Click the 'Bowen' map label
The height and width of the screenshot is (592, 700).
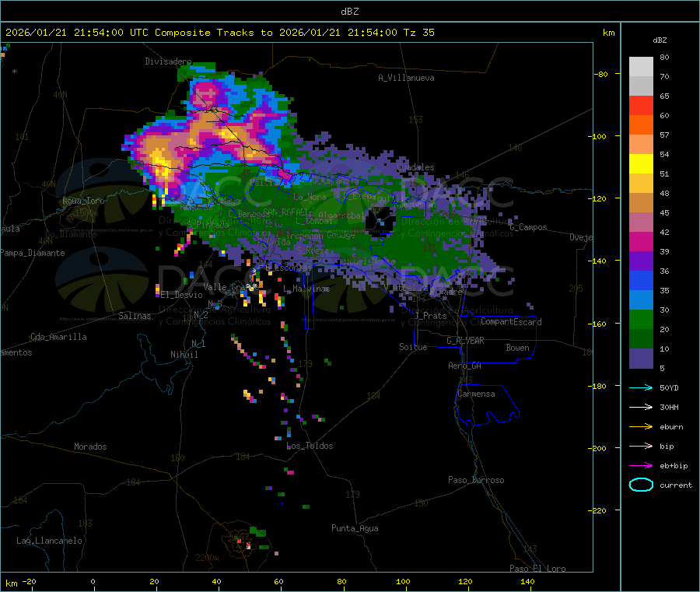518,348
